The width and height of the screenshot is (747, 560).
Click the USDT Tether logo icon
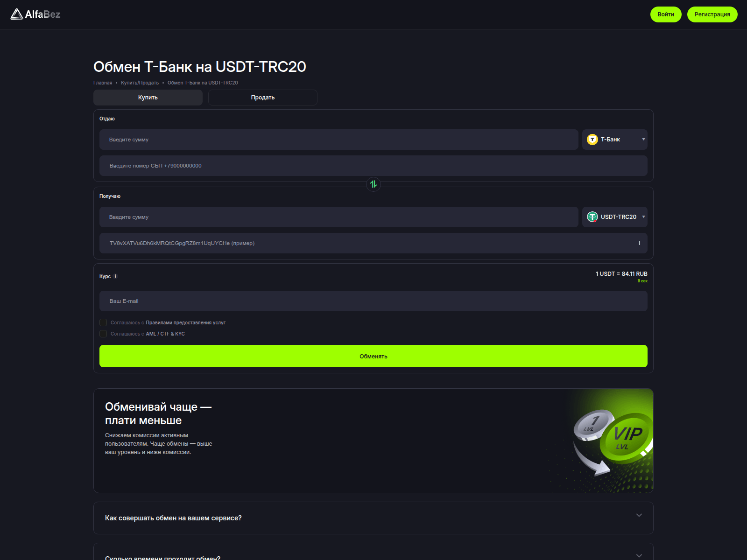point(592,217)
